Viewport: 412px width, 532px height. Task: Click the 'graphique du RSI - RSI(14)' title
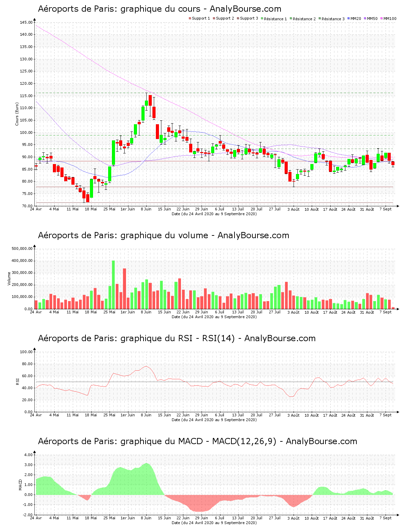178,338
